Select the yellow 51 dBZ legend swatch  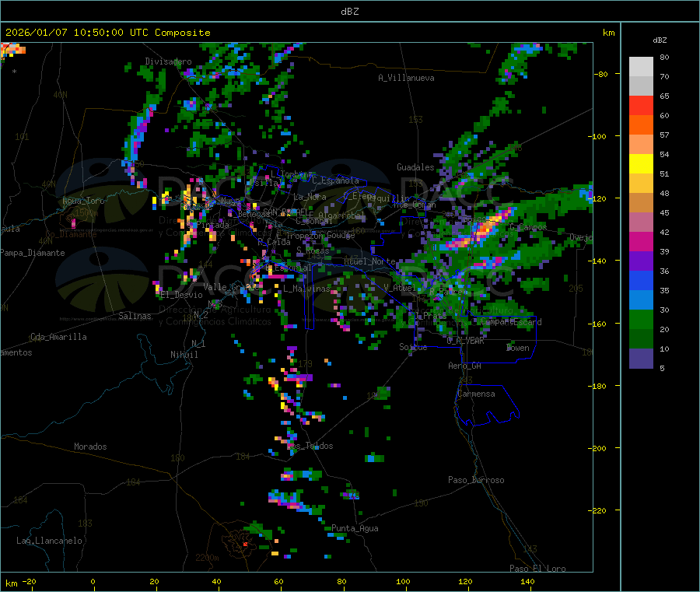[x=641, y=164]
